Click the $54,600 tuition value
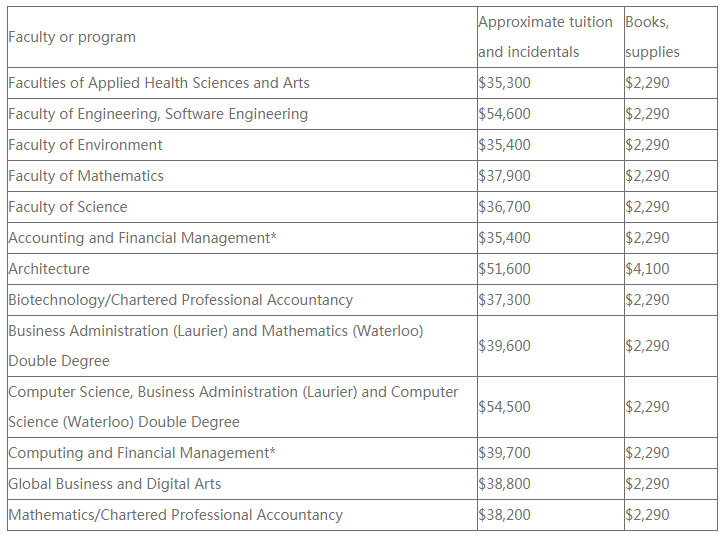728x536 pixels. [505, 114]
